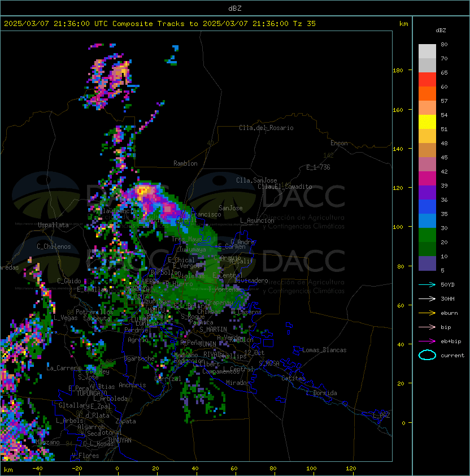Click the Clla.El_Cavadito map label
Viewport: 470px width, 476px height.
pos(285,187)
